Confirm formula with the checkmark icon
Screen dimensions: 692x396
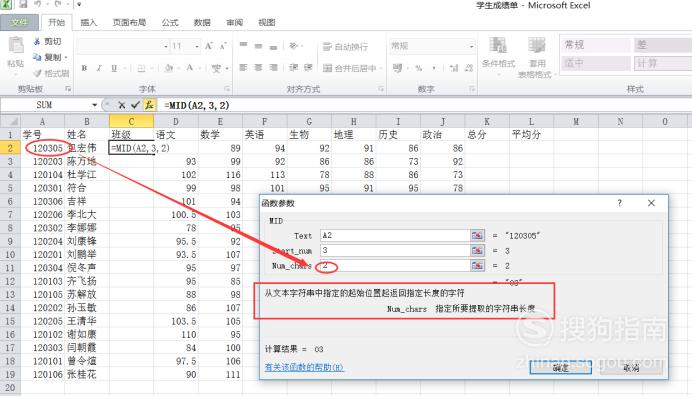coord(135,105)
